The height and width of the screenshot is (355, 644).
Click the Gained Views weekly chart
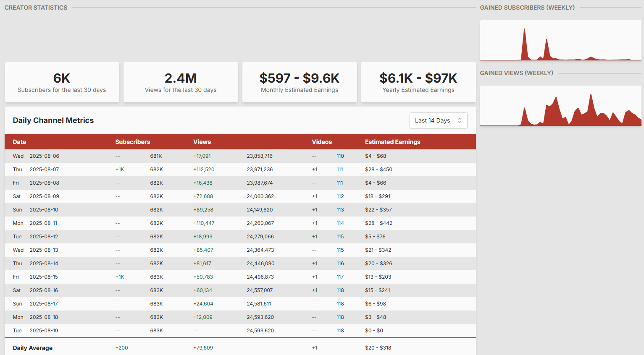[560, 106]
